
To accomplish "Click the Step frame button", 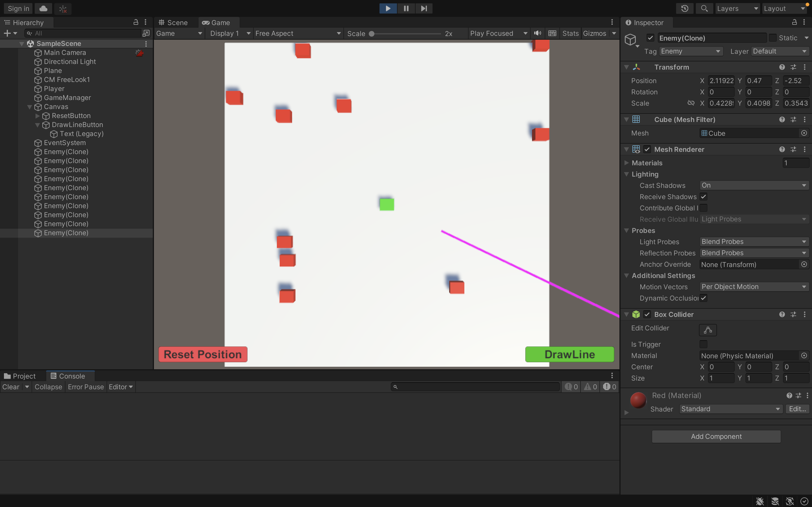I will [x=424, y=8].
